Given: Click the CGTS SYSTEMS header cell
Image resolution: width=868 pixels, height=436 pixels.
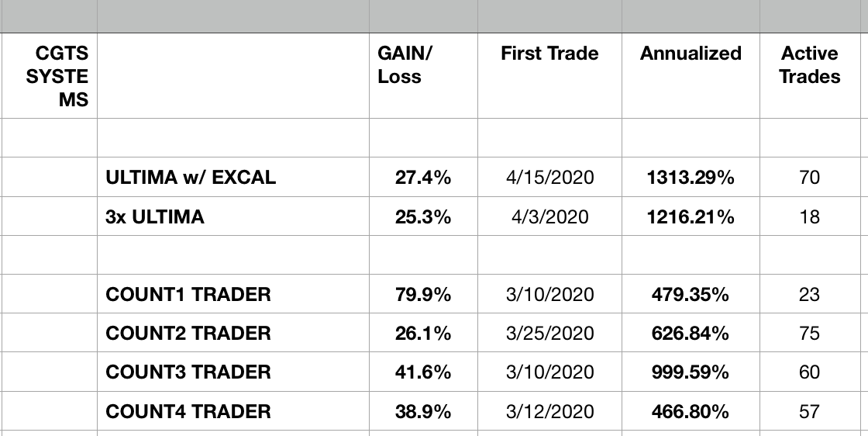Looking at the screenshot, I should tap(62, 77).
